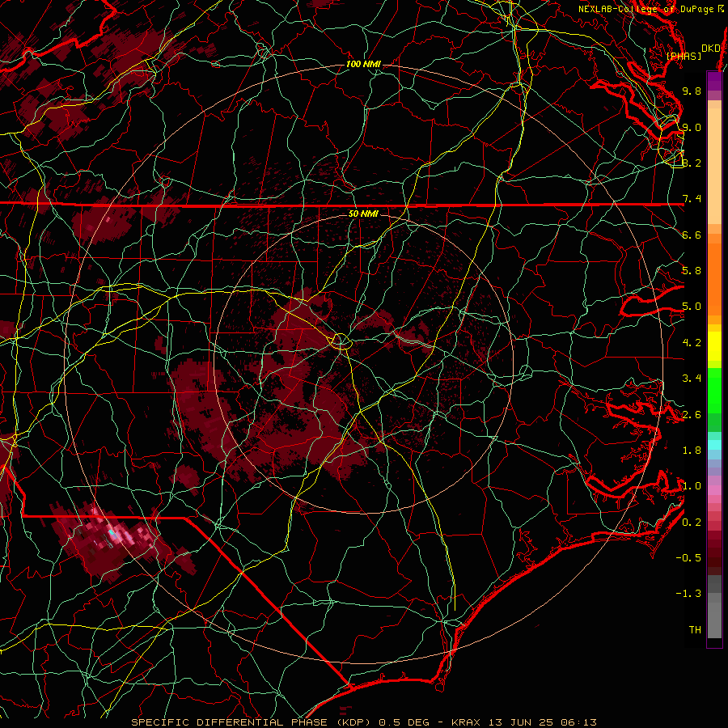Select the 5.8 scale value
Viewport: 728px width, 728px height.
692,271
